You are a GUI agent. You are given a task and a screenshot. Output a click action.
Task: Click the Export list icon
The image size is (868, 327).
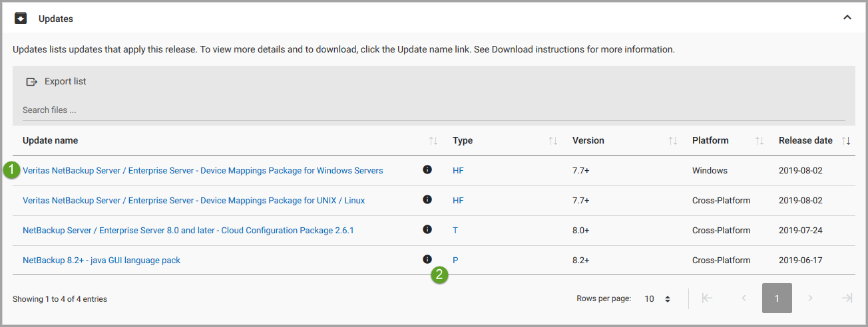(x=31, y=82)
